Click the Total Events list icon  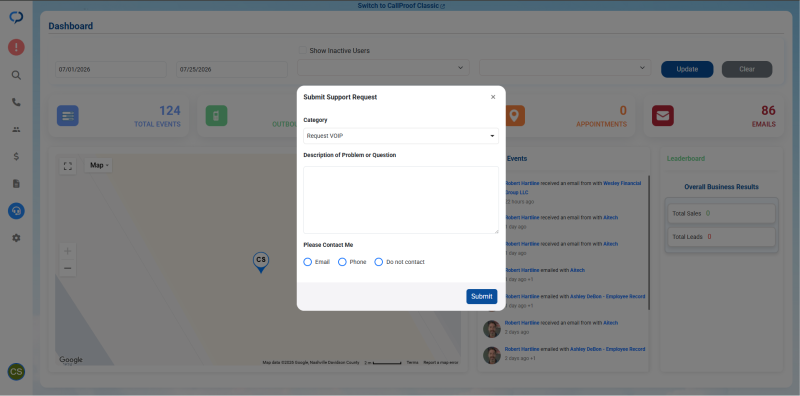(67, 116)
